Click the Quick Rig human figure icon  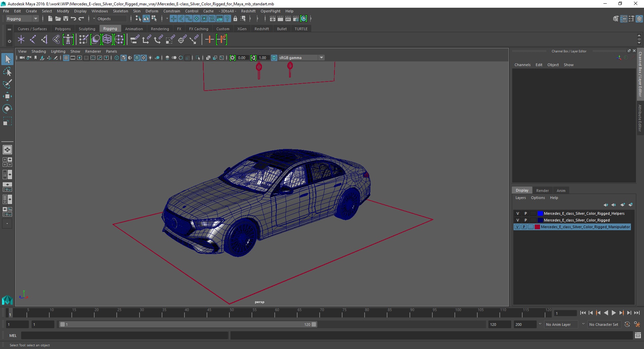coord(68,40)
